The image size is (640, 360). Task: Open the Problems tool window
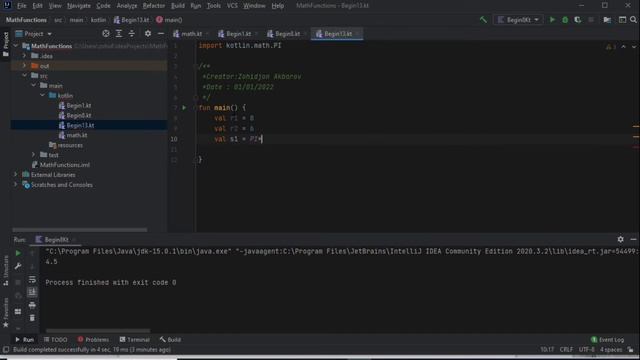coord(93,340)
